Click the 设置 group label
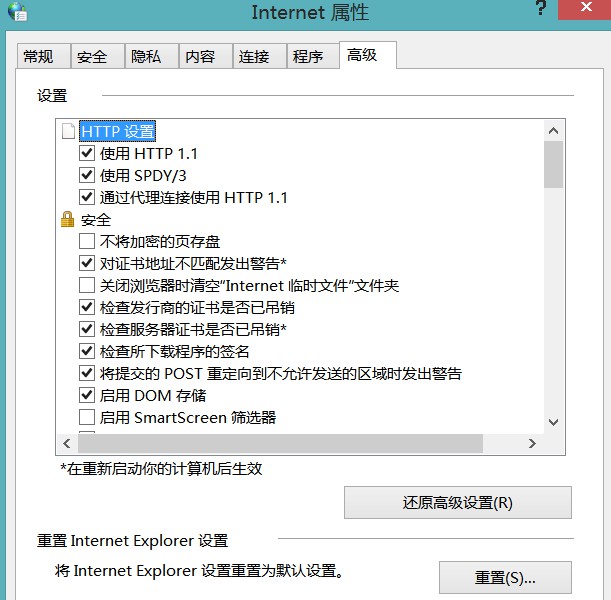The image size is (611, 600). point(52,96)
